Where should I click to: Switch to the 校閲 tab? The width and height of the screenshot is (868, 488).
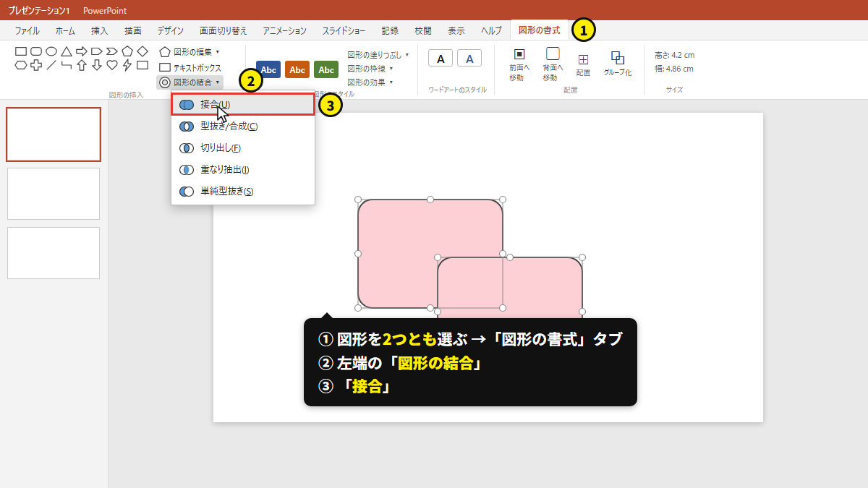(x=424, y=30)
